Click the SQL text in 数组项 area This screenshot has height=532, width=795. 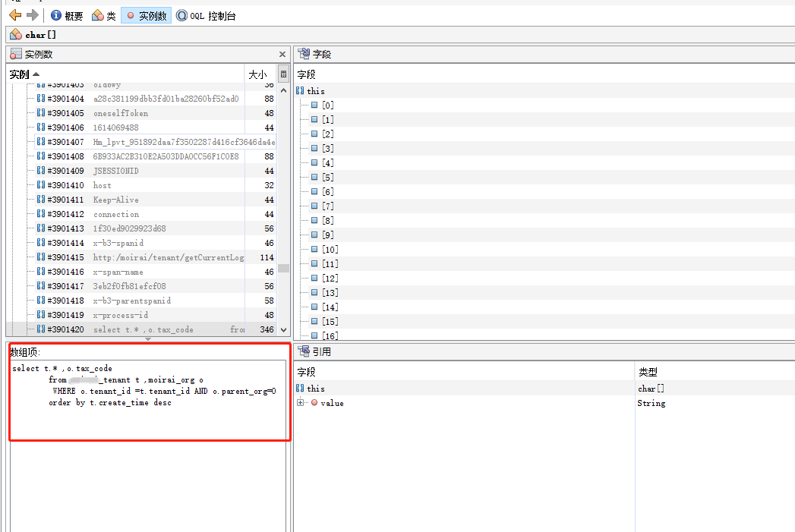[x=143, y=386]
